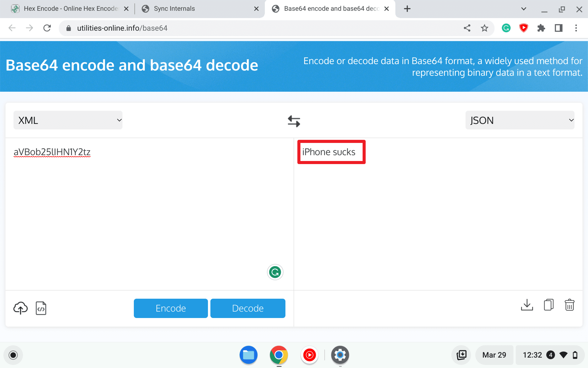588x368 pixels.
Task: Expand the XML format dropdown
Action: point(68,120)
